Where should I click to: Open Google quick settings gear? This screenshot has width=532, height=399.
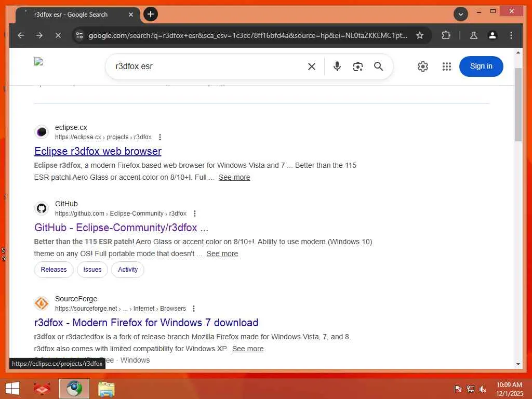pos(423,66)
